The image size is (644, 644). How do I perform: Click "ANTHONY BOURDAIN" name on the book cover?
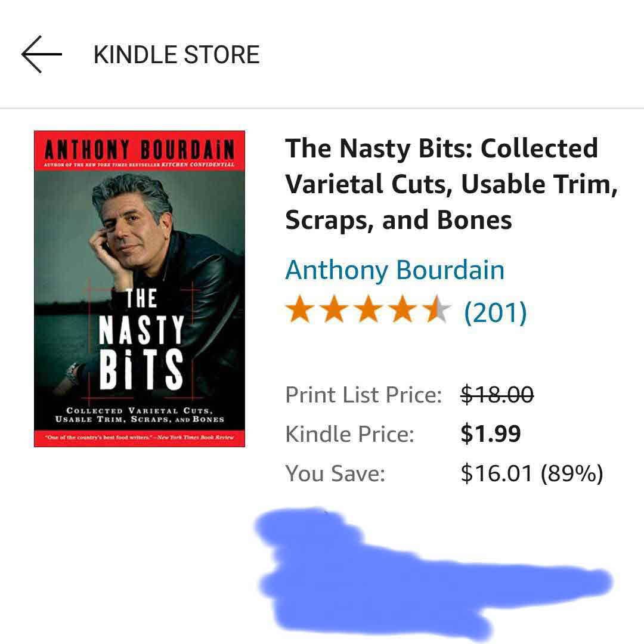(140, 148)
